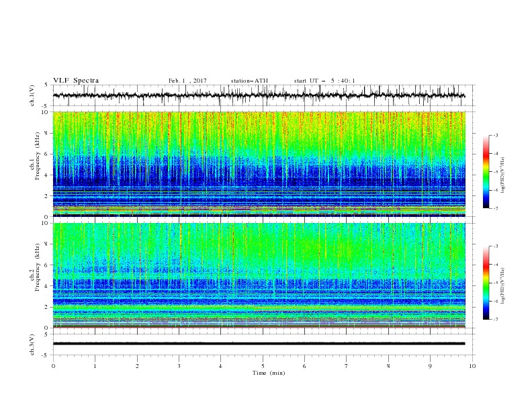532x411 pixels.
Task: Click the "ch.1(V)" axis label
Action: tap(32, 95)
